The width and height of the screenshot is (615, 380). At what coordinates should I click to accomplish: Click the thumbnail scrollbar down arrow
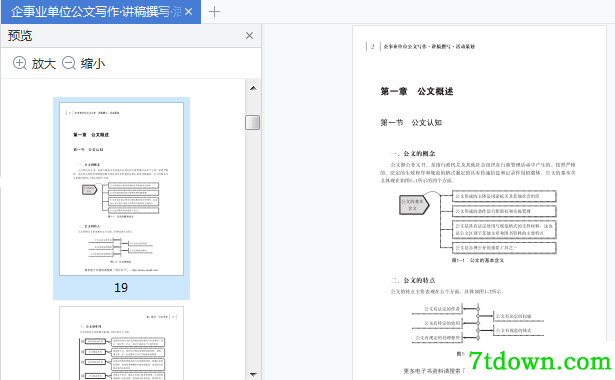coord(253,375)
